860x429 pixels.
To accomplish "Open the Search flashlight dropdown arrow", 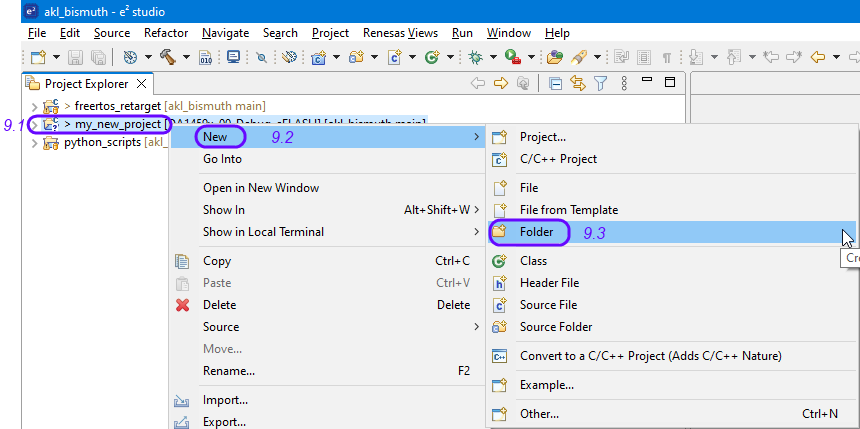I will click(x=597, y=57).
